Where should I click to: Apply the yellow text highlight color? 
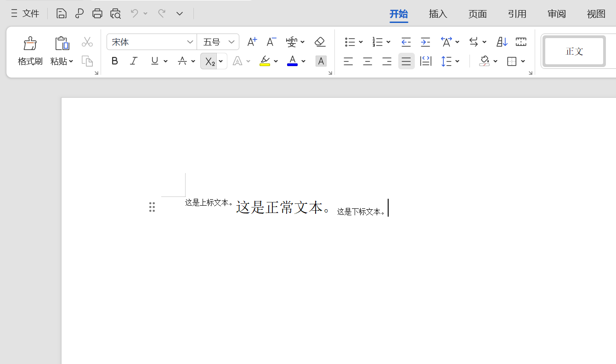click(x=265, y=61)
